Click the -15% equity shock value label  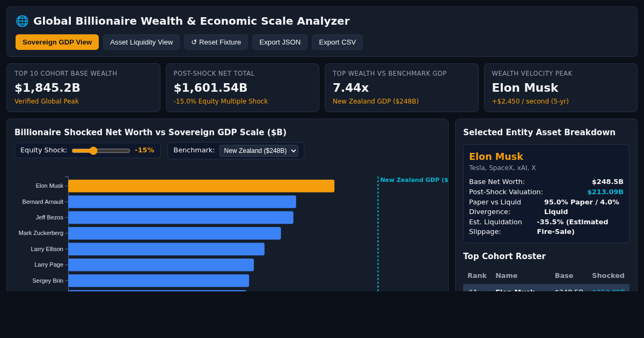pos(144,150)
